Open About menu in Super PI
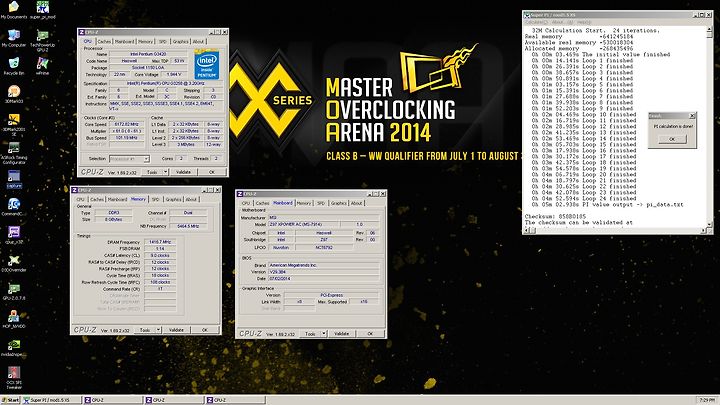Image resolution: width=720 pixels, height=405 pixels. click(x=557, y=22)
